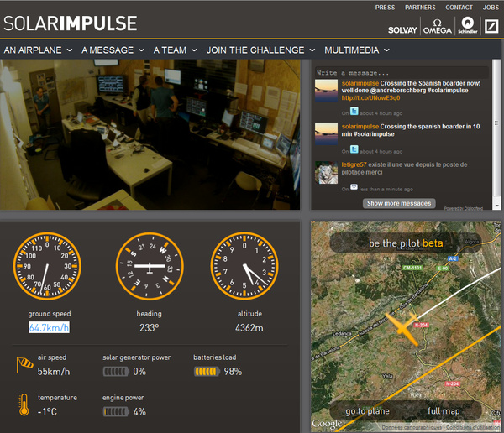The height and width of the screenshot is (433, 504).
Task: Click the windsock air speed icon
Action: click(24, 364)
